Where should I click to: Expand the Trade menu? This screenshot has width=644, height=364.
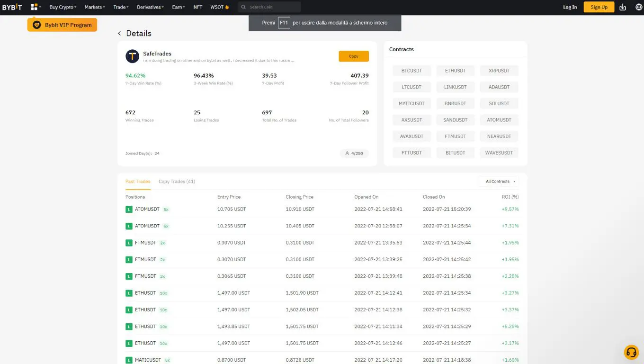pyautogui.click(x=121, y=7)
